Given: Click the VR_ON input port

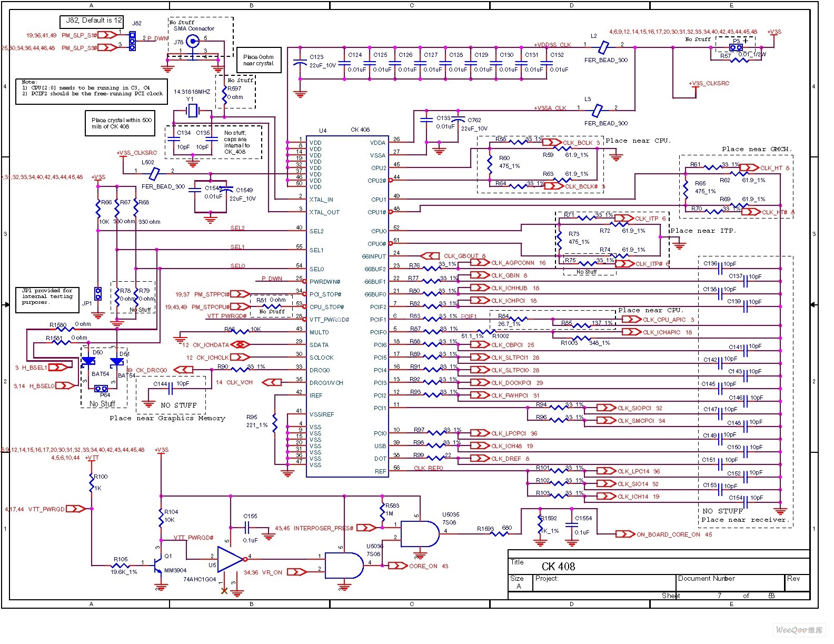Looking at the screenshot, I should [x=297, y=572].
